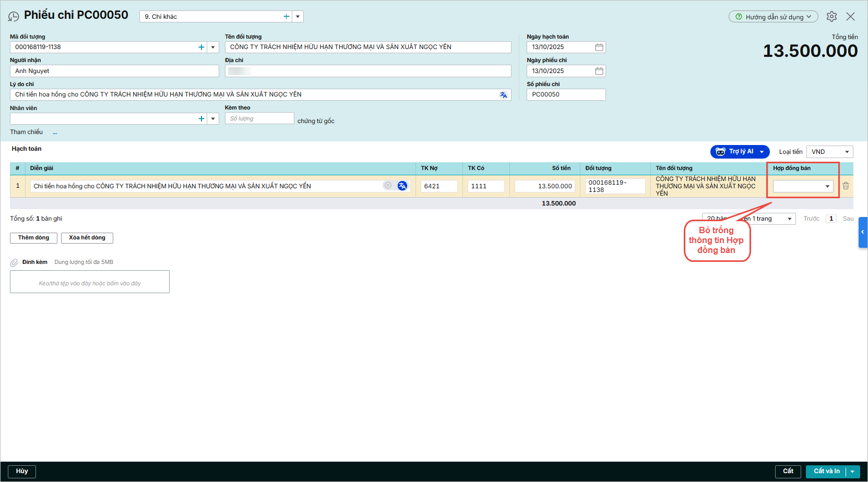Open calendar for Ngày hạch toán

click(x=599, y=47)
